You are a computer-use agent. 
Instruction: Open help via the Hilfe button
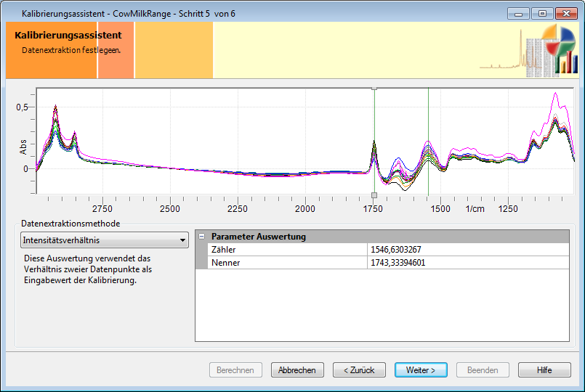click(x=544, y=369)
